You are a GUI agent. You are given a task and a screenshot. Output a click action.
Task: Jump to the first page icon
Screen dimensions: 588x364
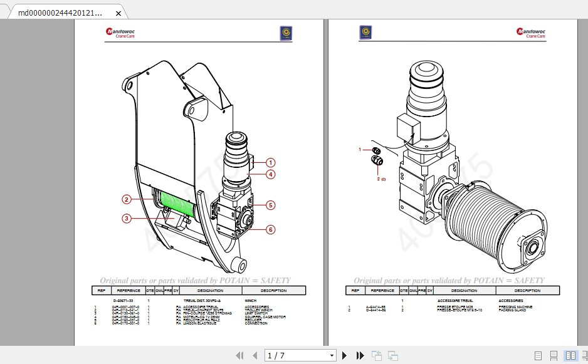coord(240,355)
